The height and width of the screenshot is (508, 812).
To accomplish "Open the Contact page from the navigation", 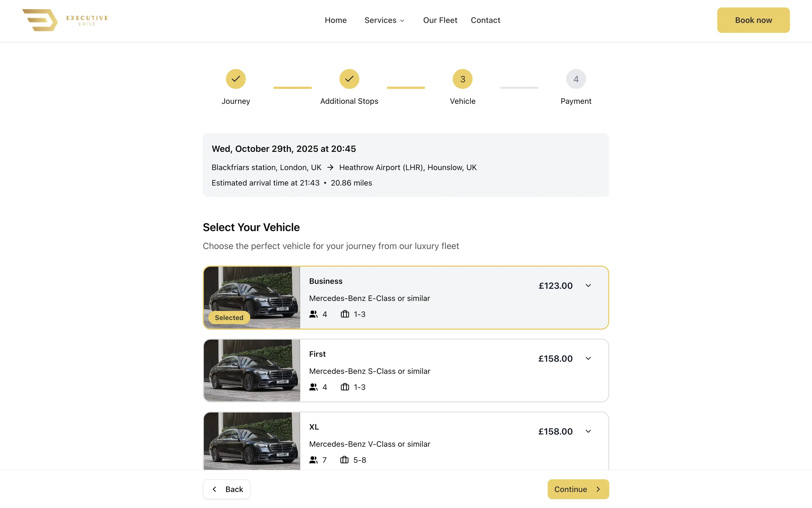I will pyautogui.click(x=485, y=20).
